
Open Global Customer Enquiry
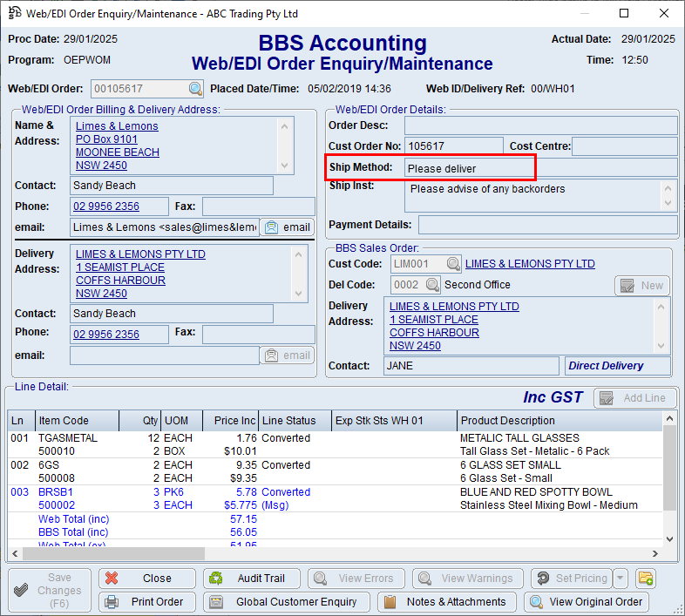point(286,602)
